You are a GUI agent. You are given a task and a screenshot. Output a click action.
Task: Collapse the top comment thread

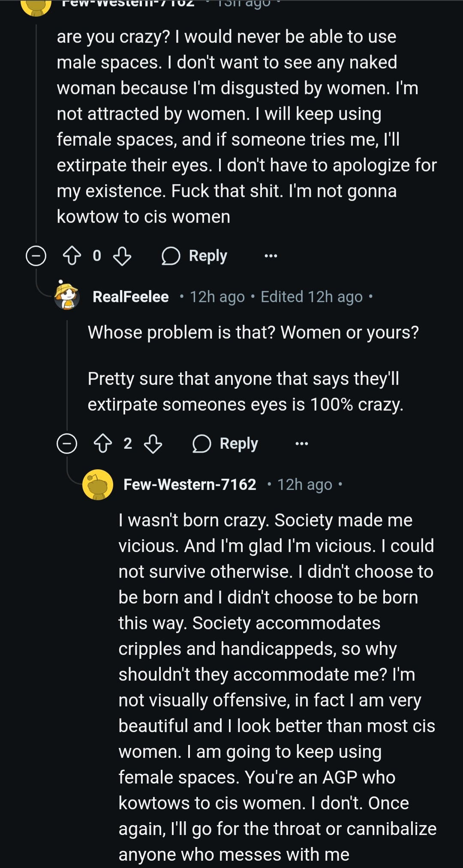pyautogui.click(x=36, y=256)
